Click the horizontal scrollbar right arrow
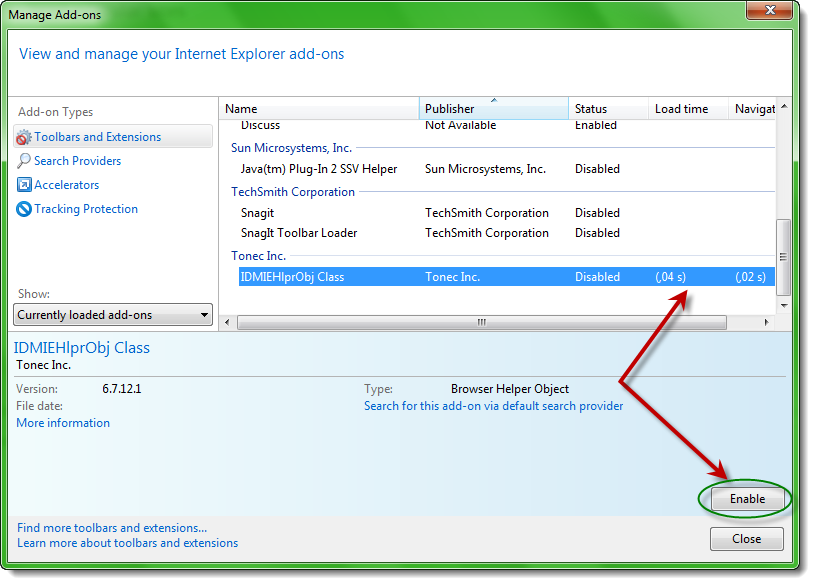 point(767,322)
